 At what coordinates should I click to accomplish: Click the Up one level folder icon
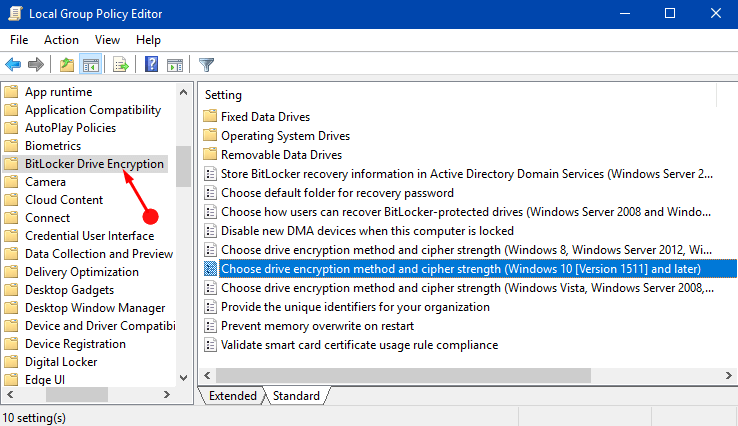pos(67,64)
